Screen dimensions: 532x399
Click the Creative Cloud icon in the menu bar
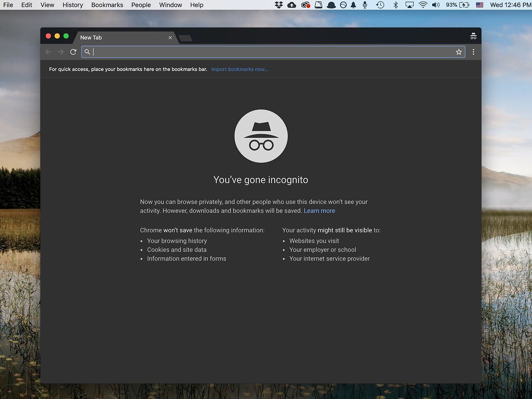pyautogui.click(x=306, y=5)
